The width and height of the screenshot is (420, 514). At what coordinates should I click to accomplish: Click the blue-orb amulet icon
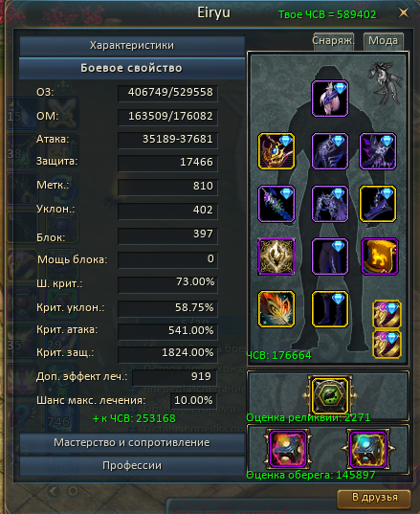pyautogui.click(x=368, y=449)
